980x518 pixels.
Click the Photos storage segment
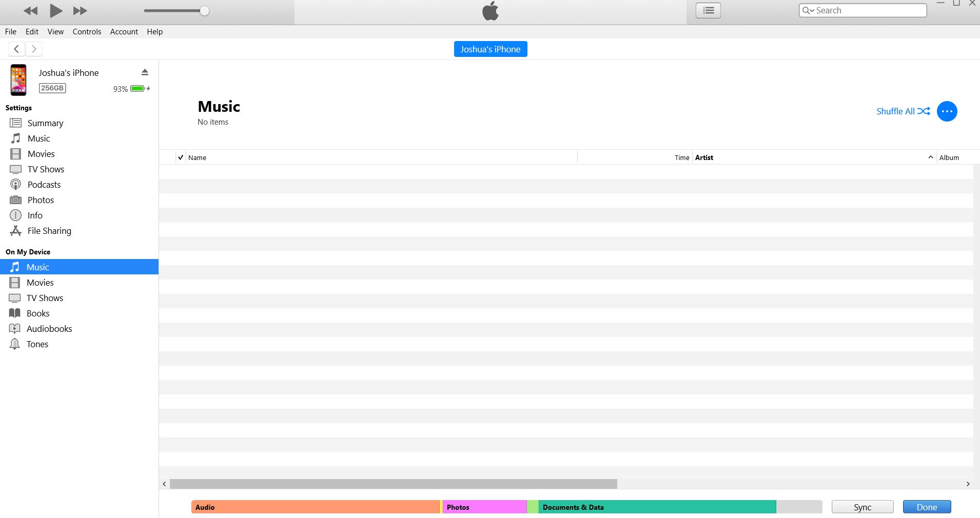[485, 507]
